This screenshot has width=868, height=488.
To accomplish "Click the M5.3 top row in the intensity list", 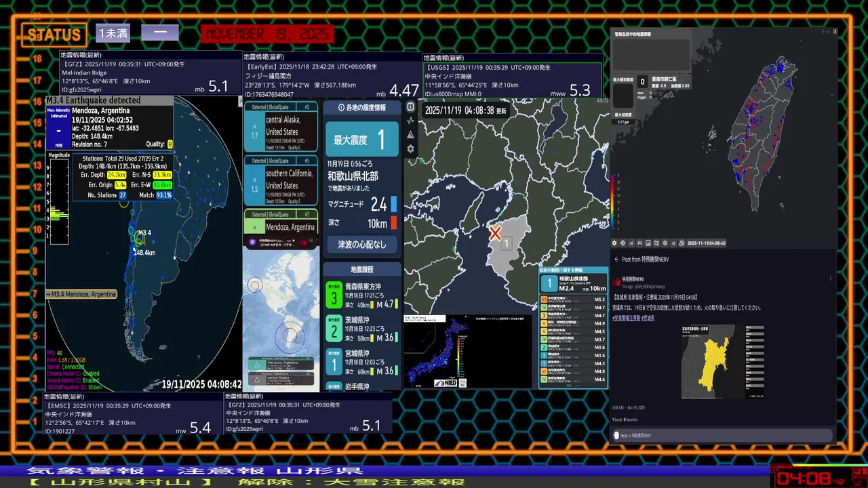I will (573, 299).
